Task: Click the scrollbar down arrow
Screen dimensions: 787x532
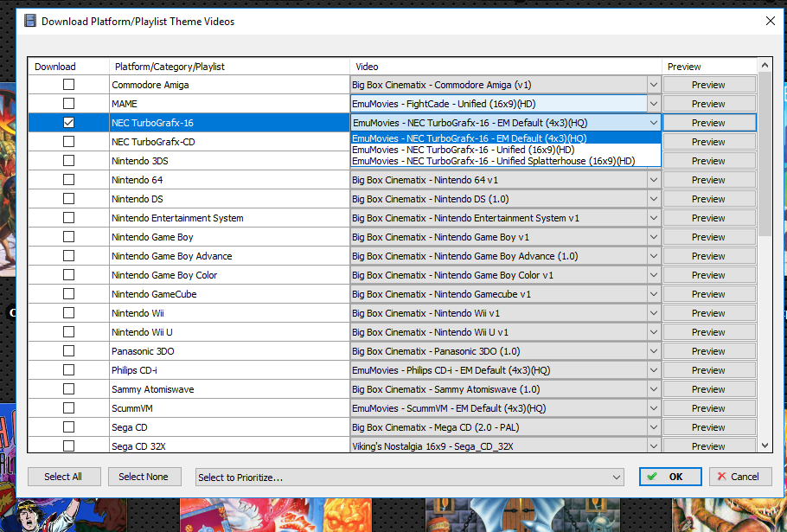Action: tap(765, 445)
